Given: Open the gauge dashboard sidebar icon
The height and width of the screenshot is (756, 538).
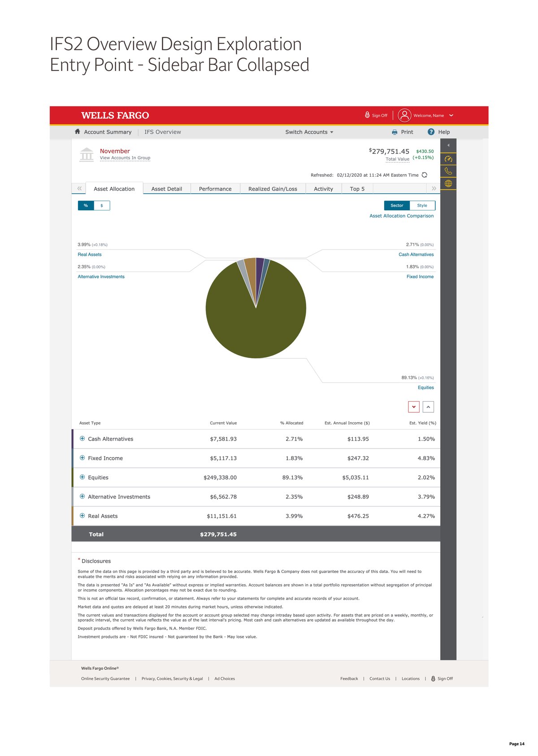Looking at the screenshot, I should click(x=448, y=159).
